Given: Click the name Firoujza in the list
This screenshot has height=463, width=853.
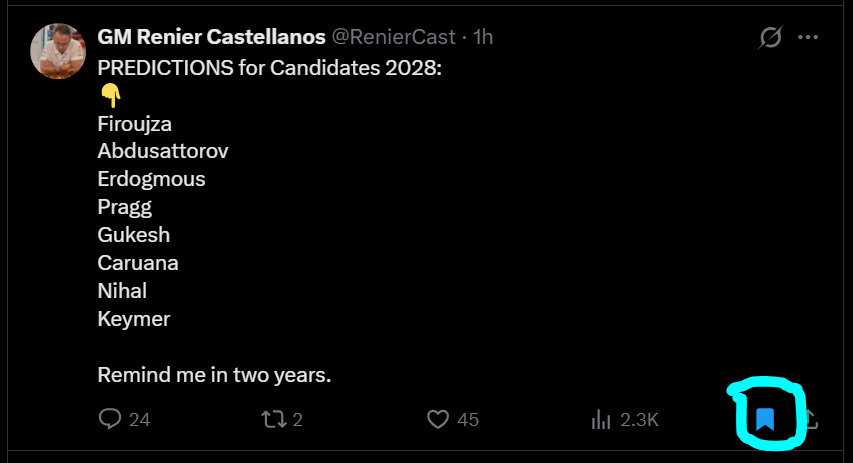Looking at the screenshot, I should pos(134,124).
